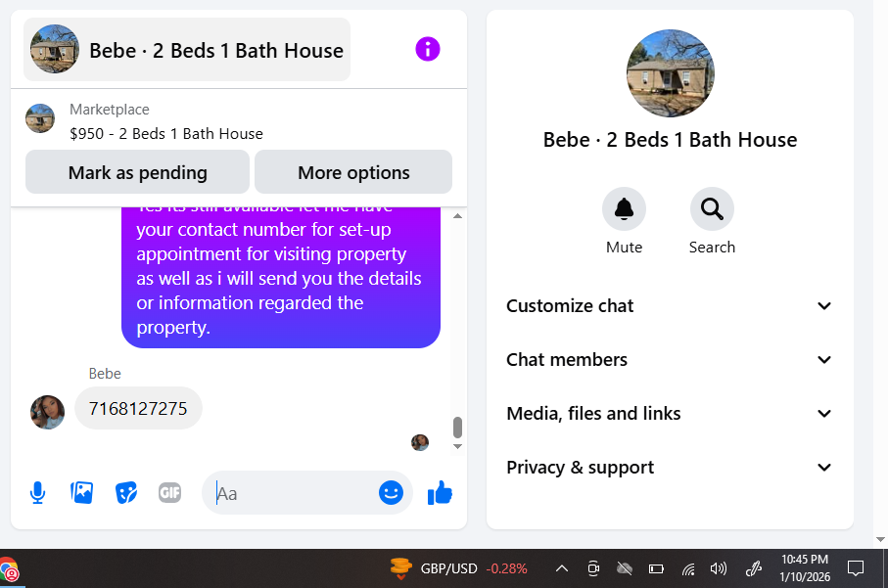This screenshot has height=588, width=888.
Task: Choose a sticker from the sticker icon
Action: pos(125,493)
